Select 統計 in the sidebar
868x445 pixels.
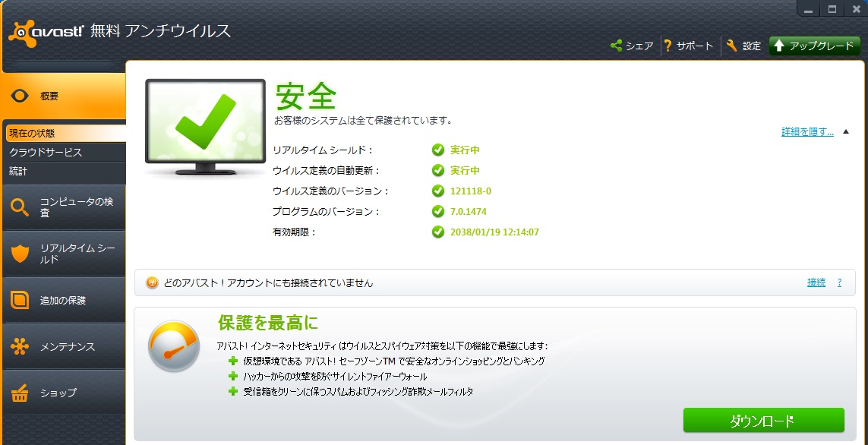pos(64,172)
